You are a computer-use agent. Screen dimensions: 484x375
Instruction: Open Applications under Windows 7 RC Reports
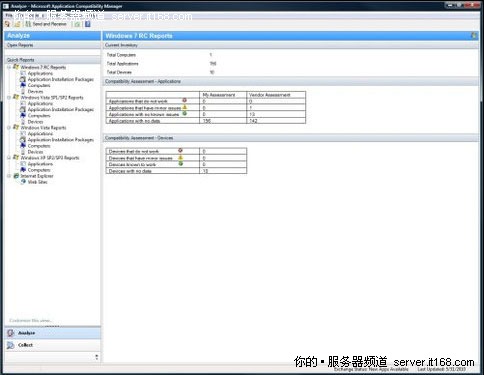(40, 73)
